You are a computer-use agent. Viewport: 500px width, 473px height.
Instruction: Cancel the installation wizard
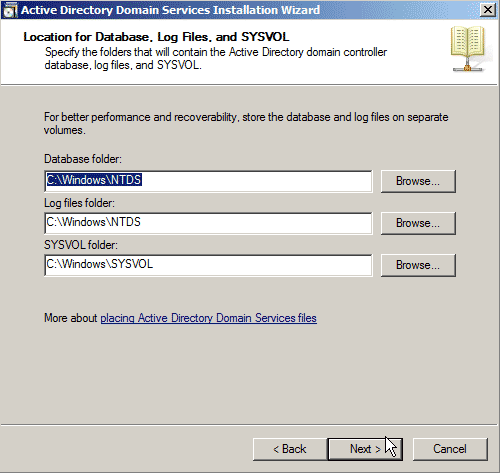(450, 449)
